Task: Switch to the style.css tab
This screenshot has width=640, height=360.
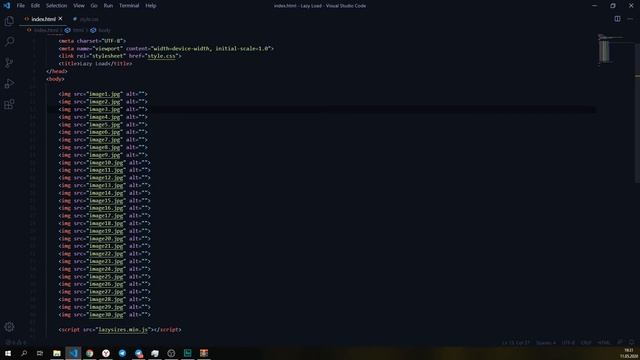Action: [86, 19]
